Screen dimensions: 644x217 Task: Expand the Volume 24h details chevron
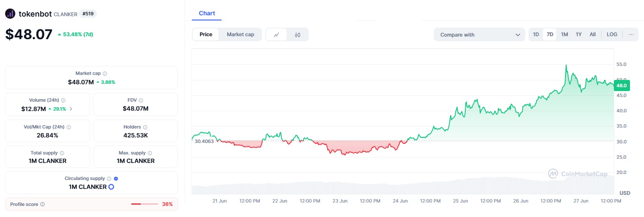[x=71, y=109]
